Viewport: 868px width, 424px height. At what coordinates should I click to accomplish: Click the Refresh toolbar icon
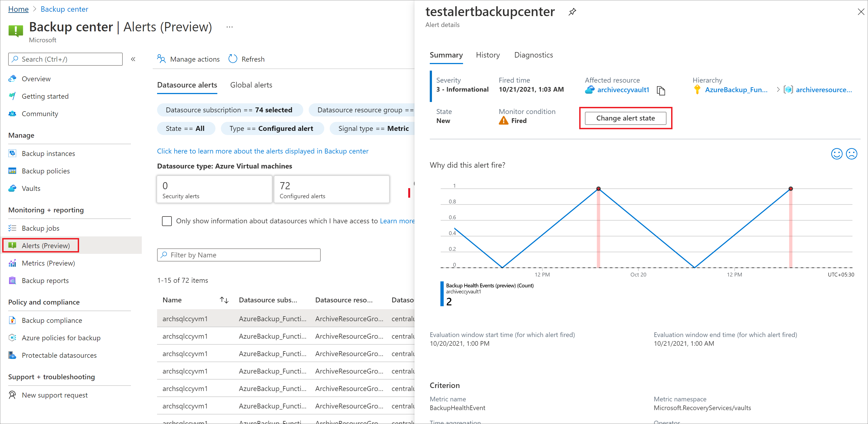tap(233, 59)
